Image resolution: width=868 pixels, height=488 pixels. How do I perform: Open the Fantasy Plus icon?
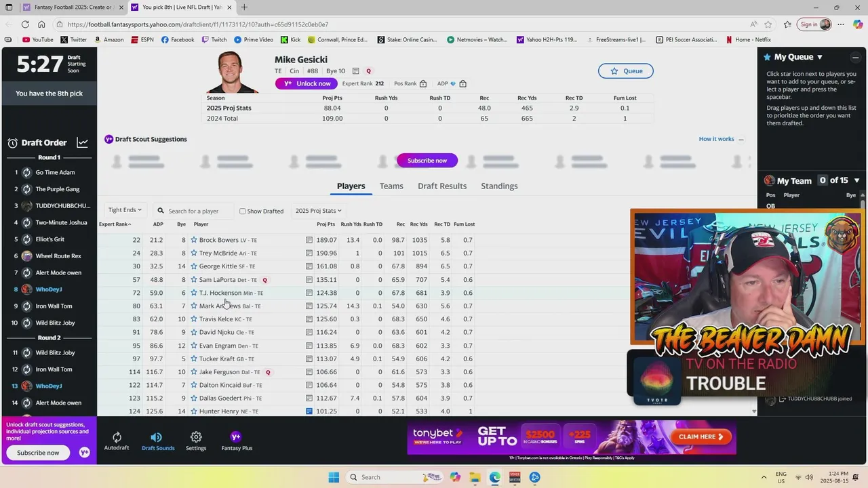(236, 436)
